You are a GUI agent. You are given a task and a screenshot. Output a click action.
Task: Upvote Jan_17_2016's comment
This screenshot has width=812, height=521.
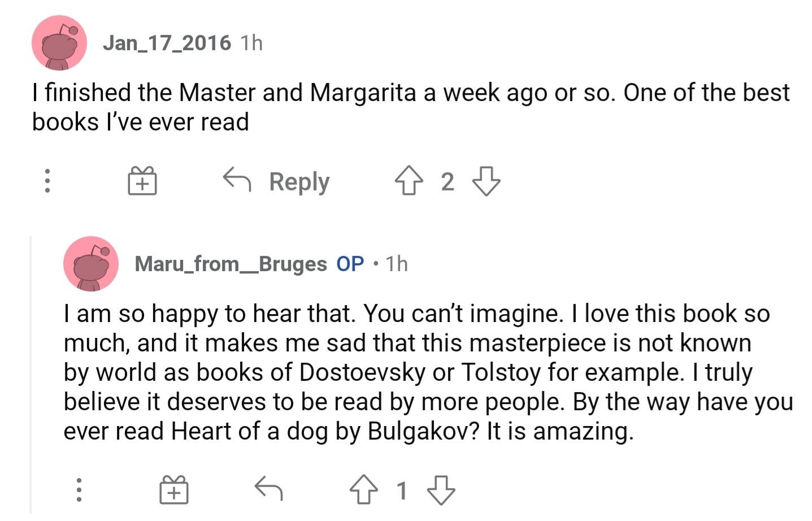point(409,181)
